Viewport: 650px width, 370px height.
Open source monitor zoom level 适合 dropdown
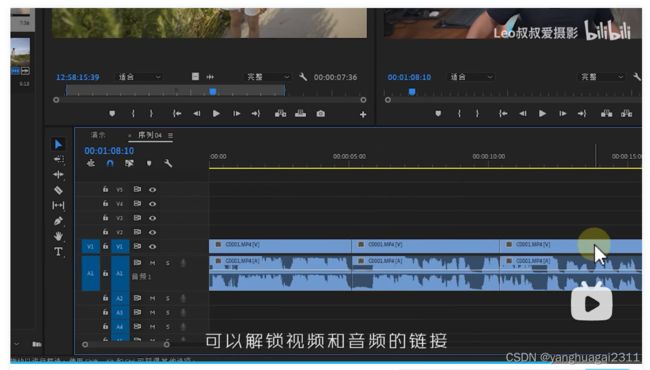click(140, 77)
